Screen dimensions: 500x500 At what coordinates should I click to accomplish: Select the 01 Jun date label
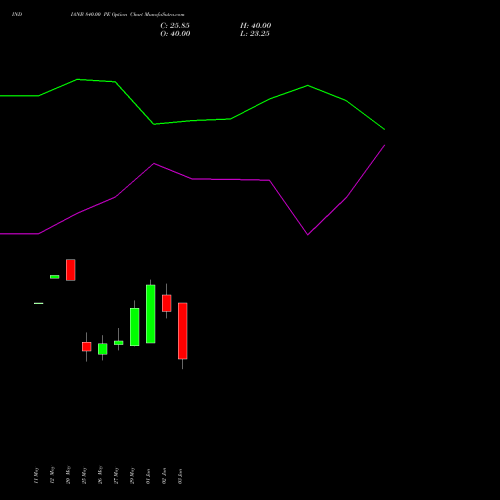click(148, 476)
